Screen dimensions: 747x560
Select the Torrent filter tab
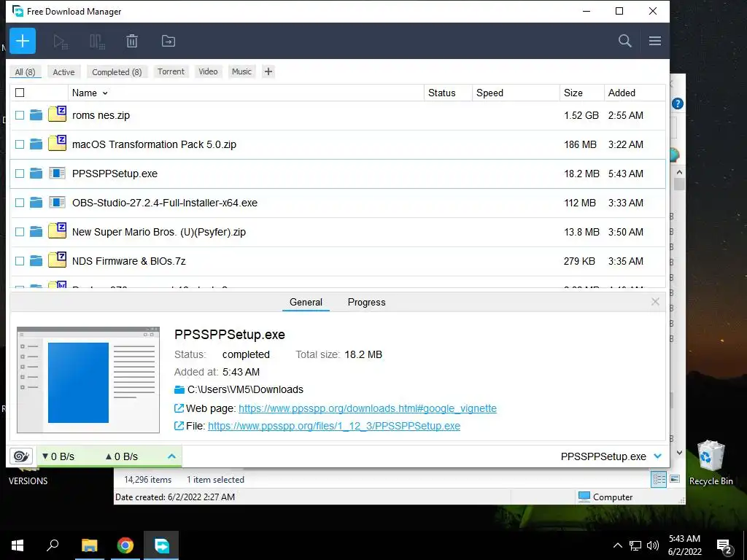[171, 71]
